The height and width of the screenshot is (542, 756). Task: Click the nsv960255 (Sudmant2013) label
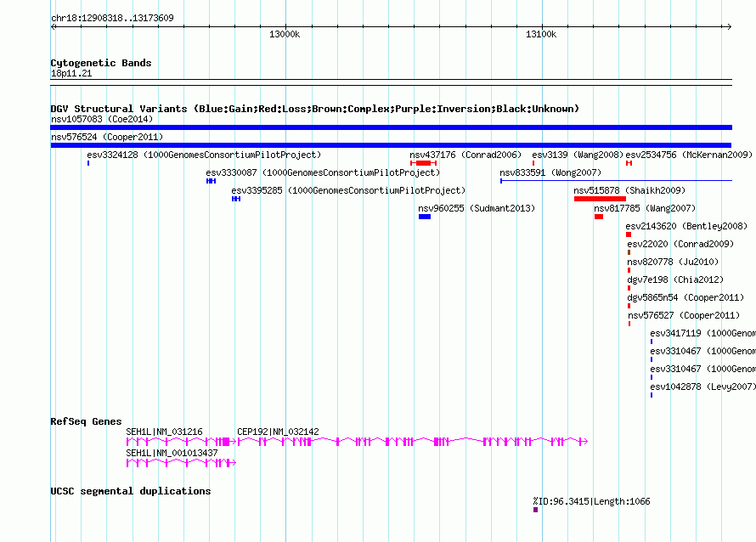click(x=477, y=208)
